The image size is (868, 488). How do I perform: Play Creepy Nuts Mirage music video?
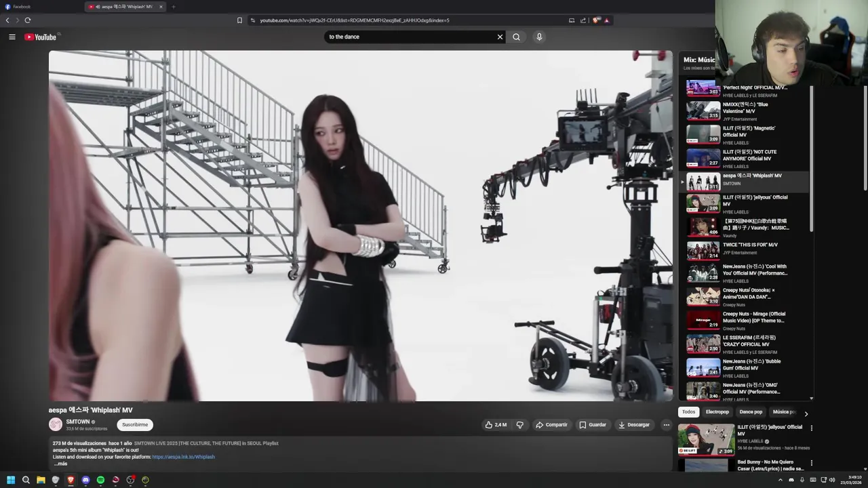point(746,320)
